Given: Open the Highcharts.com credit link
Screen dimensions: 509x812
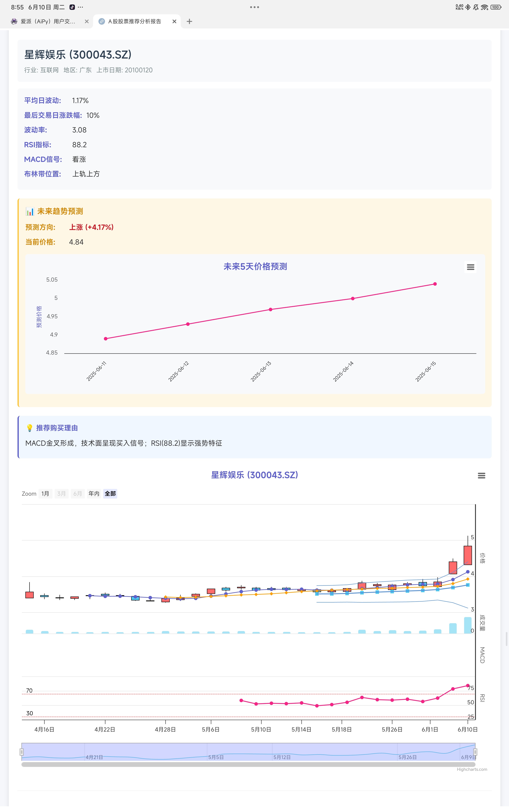Looking at the screenshot, I should point(472,769).
